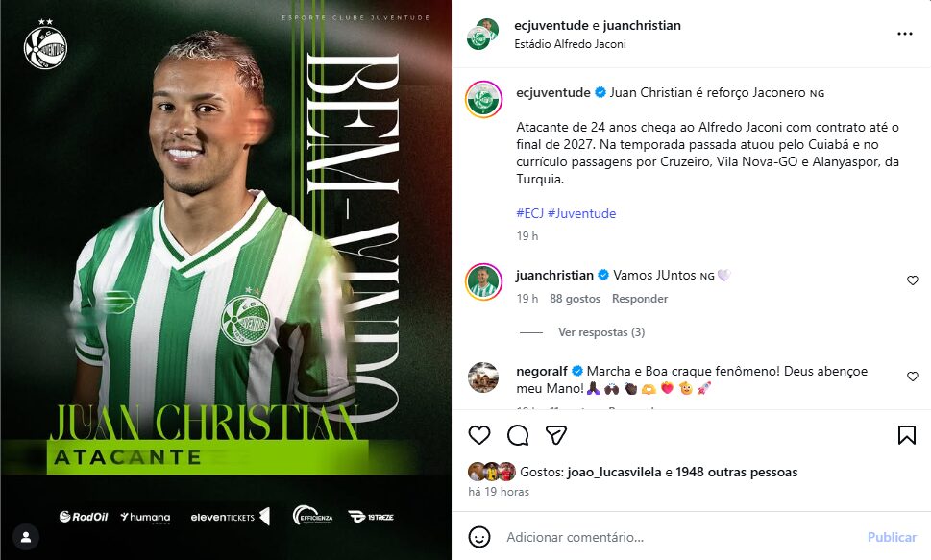Open juanchristian profile from header
This screenshot has height=560, width=931.
point(642,26)
